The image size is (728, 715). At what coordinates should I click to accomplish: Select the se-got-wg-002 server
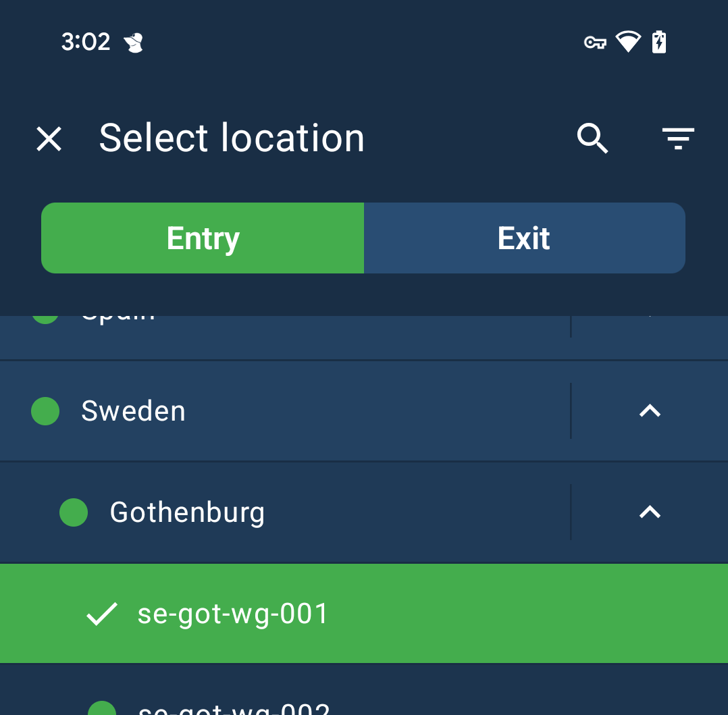coord(233,708)
